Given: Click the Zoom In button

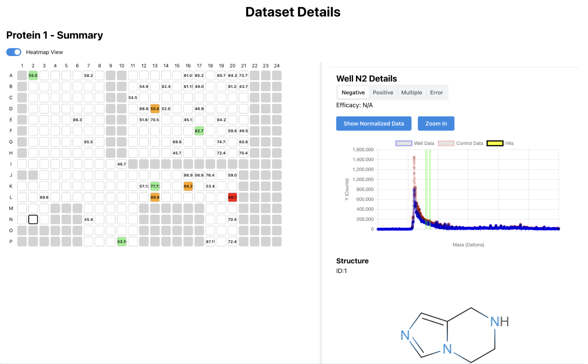Looking at the screenshot, I should pos(436,123).
